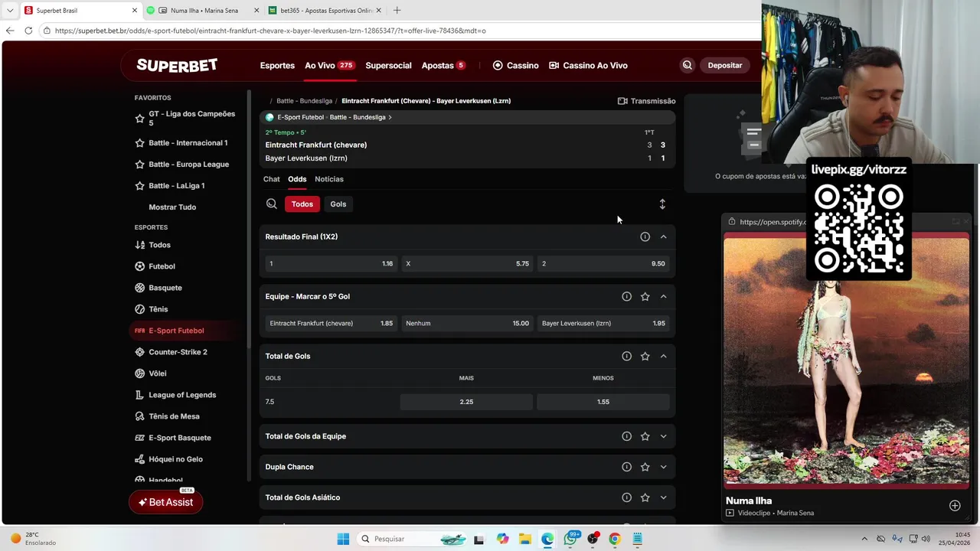Screen dimensions: 980x551
Task: Open Ao Vivo in top navigation
Action: point(329,66)
